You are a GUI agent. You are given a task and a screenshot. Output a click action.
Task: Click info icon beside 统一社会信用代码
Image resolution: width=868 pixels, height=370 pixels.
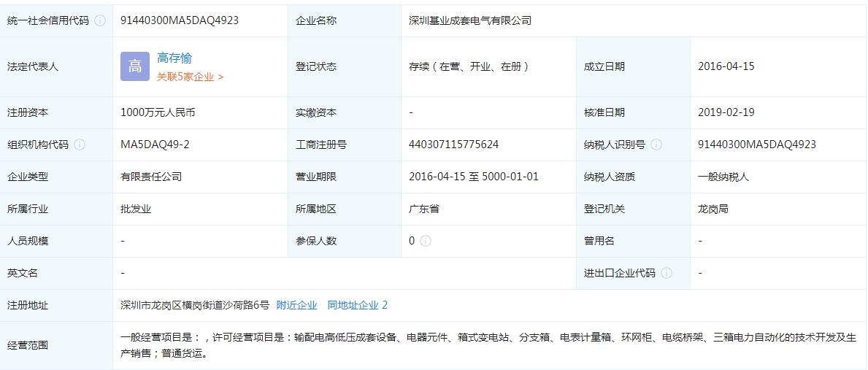(100, 20)
